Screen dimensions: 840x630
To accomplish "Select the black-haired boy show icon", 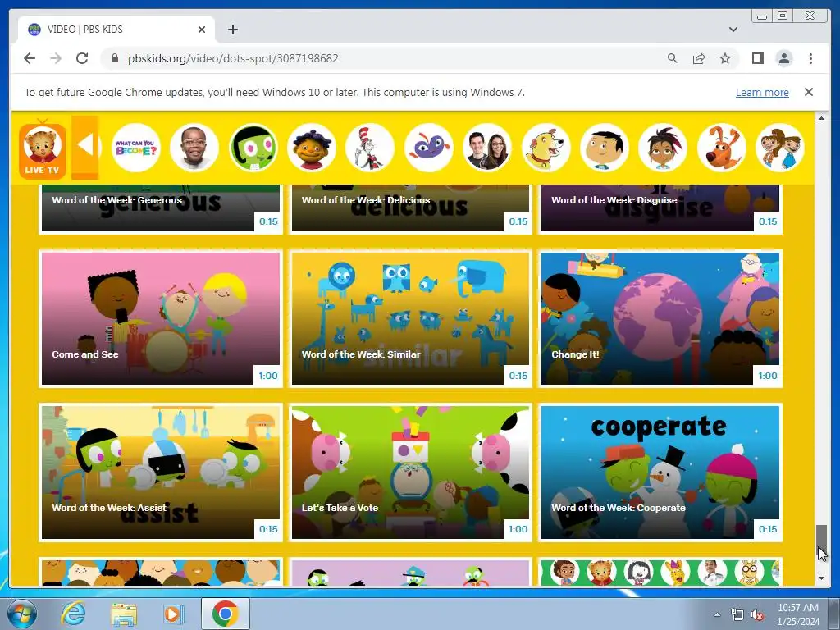I will click(605, 148).
